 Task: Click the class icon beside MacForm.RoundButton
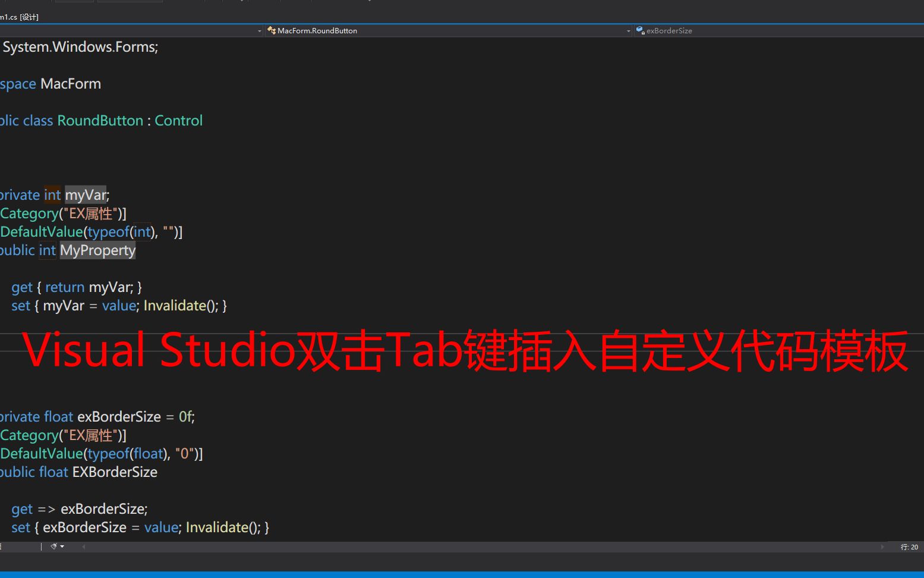(x=272, y=30)
